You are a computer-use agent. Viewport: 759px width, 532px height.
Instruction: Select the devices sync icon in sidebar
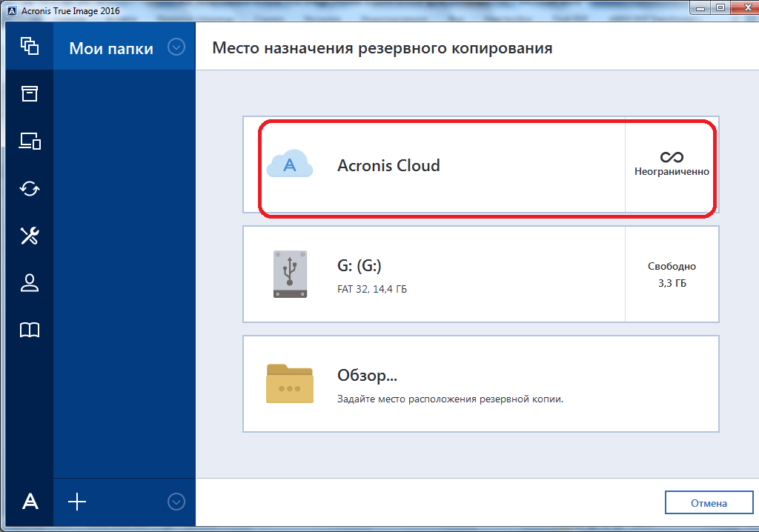tap(29, 141)
